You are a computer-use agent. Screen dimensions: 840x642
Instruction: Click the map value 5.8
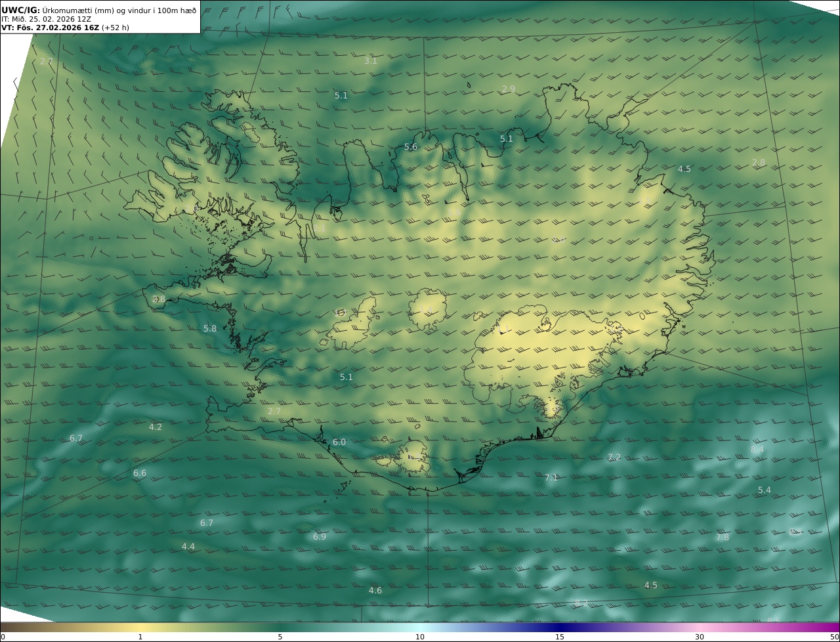coord(210,328)
